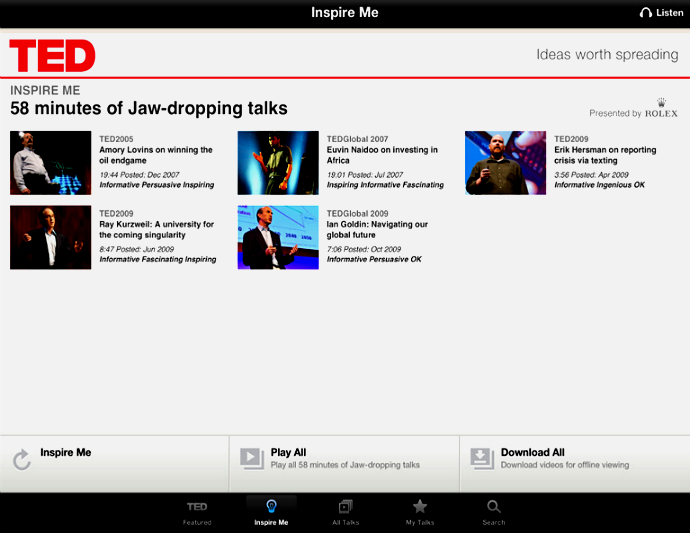Open Euvin Naidoo talk thumbnail
The height and width of the screenshot is (533, 690).
[x=278, y=162]
